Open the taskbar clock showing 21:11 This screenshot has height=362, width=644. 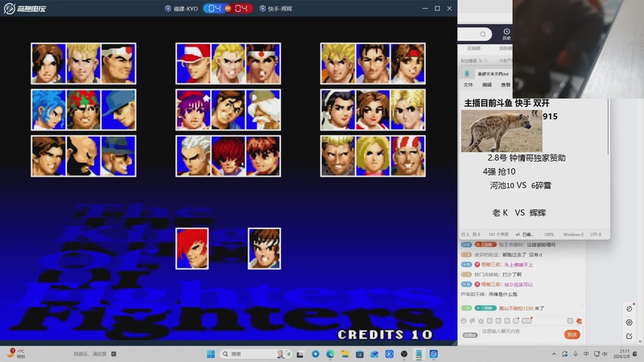tap(621, 354)
